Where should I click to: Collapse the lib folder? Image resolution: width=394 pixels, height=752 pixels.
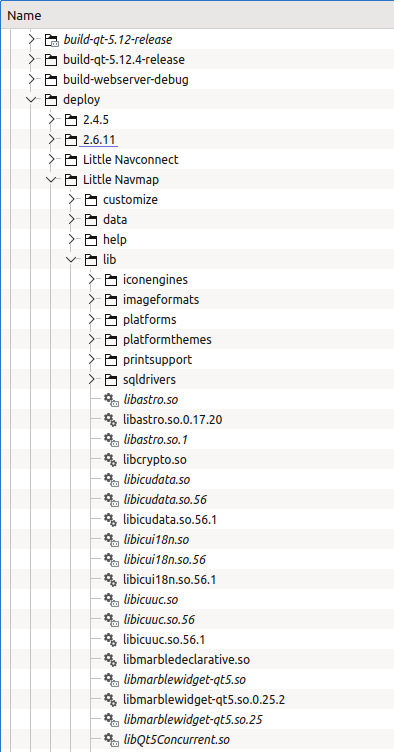click(x=72, y=259)
